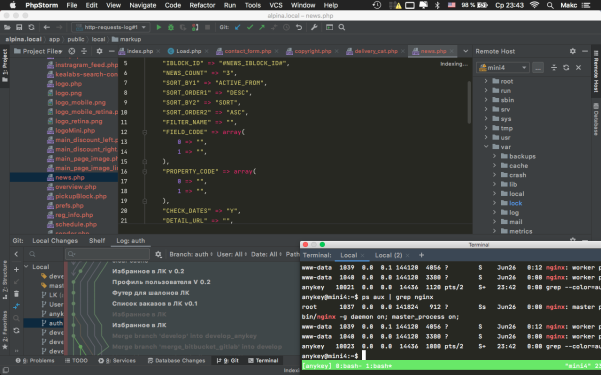The image size is (601, 375).
Task: Select commit 'Список заказов в ЛК v0.1'
Action: point(155,303)
